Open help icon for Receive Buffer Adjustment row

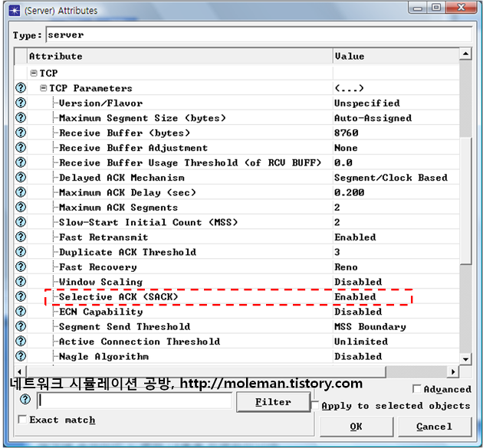[21, 148]
